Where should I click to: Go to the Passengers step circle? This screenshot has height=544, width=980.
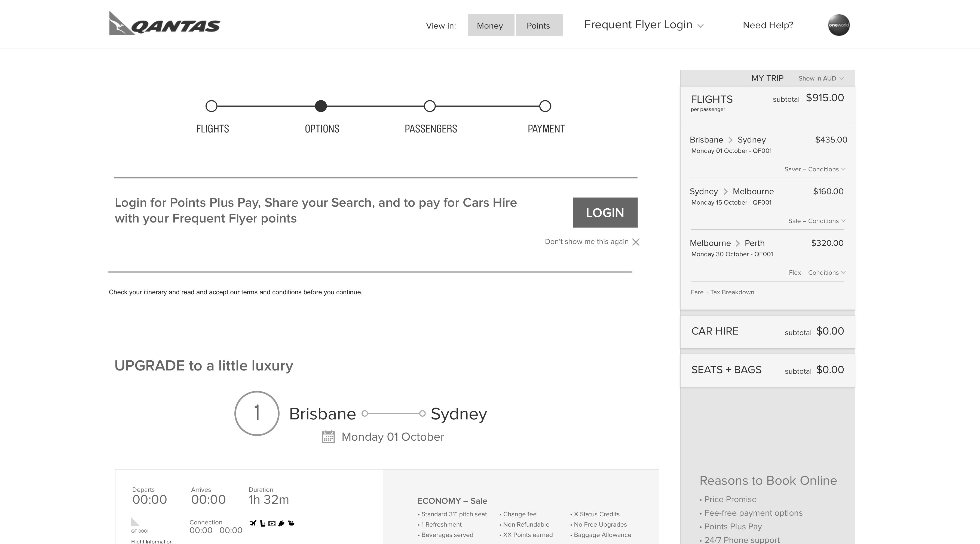(430, 106)
